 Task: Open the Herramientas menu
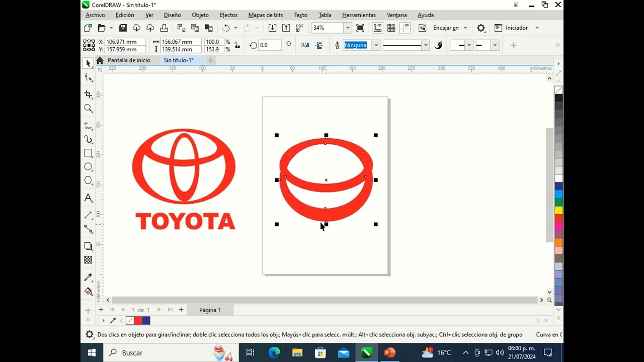(359, 15)
